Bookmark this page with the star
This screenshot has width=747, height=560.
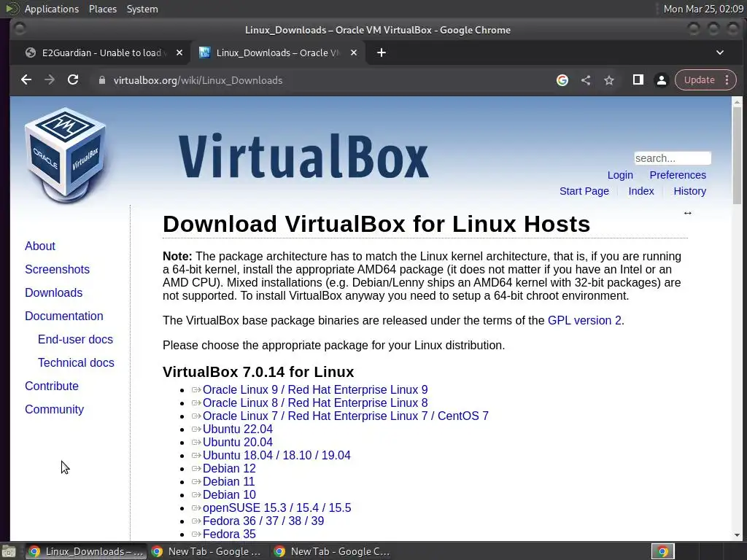pyautogui.click(x=609, y=80)
